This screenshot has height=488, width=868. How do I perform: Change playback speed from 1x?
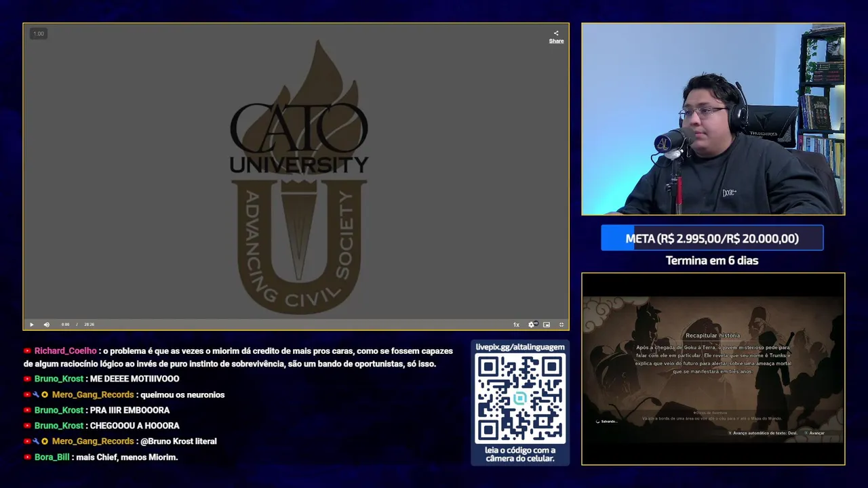[x=516, y=325]
